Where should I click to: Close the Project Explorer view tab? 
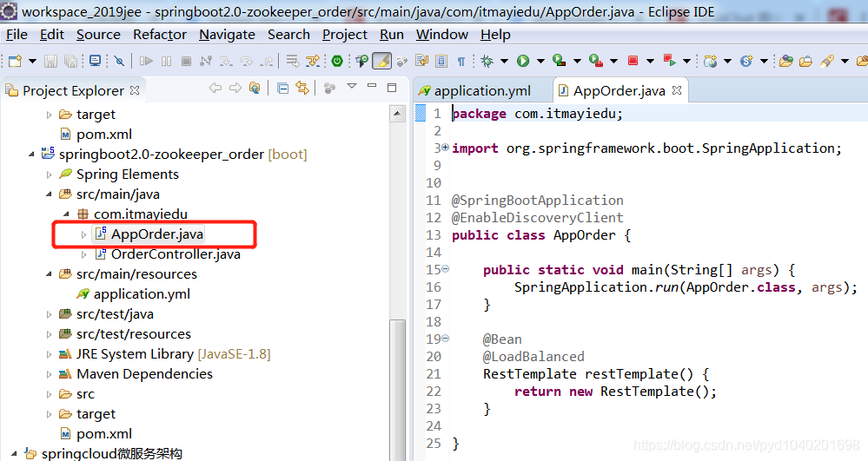point(135,90)
